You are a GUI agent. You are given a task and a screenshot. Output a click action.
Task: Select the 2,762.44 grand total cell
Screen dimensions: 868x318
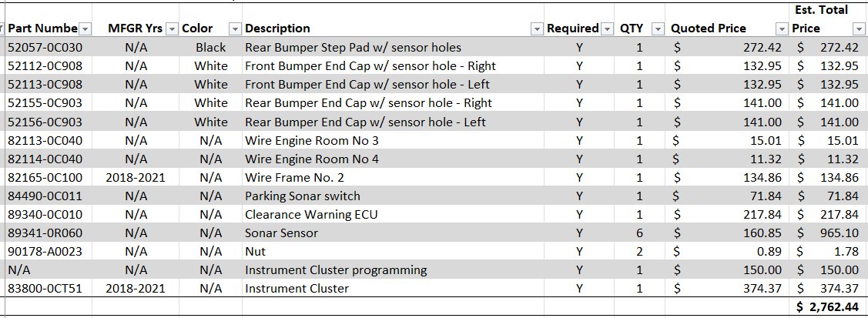click(x=828, y=306)
